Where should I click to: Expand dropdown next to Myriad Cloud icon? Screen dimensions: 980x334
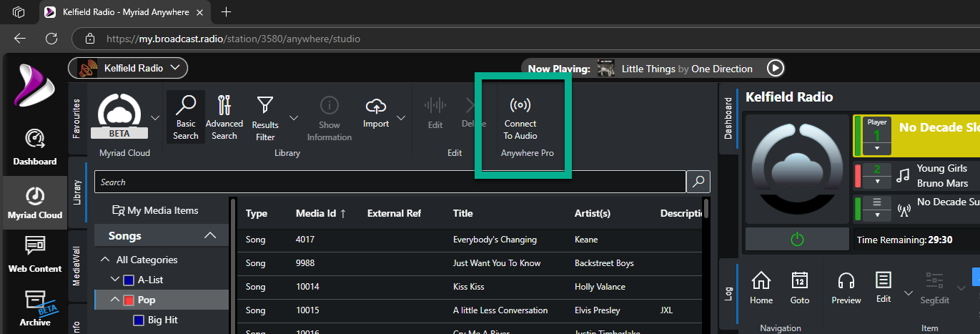155,117
